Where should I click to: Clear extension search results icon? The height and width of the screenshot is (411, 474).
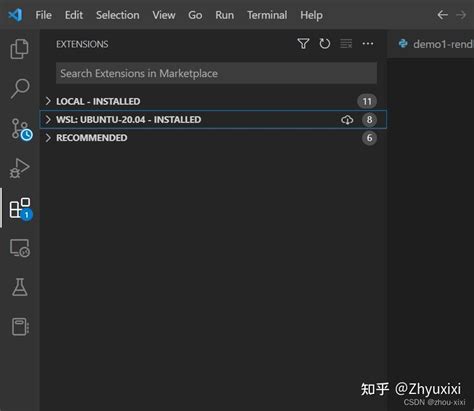pos(346,44)
